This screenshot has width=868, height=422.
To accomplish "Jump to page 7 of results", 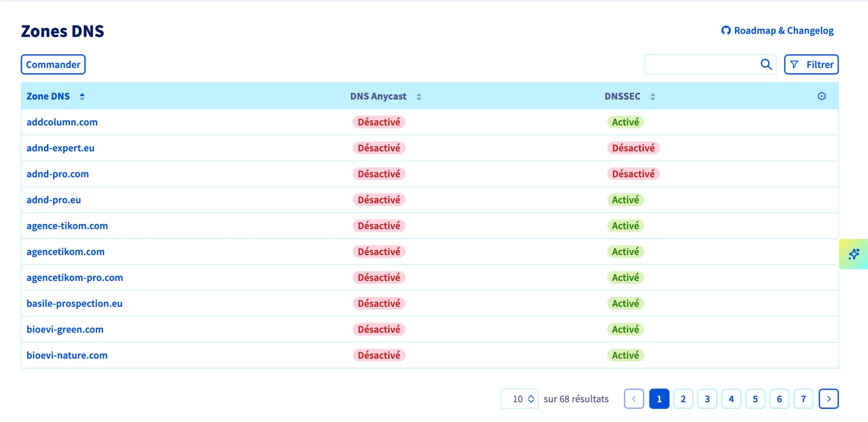I will coord(803,399).
